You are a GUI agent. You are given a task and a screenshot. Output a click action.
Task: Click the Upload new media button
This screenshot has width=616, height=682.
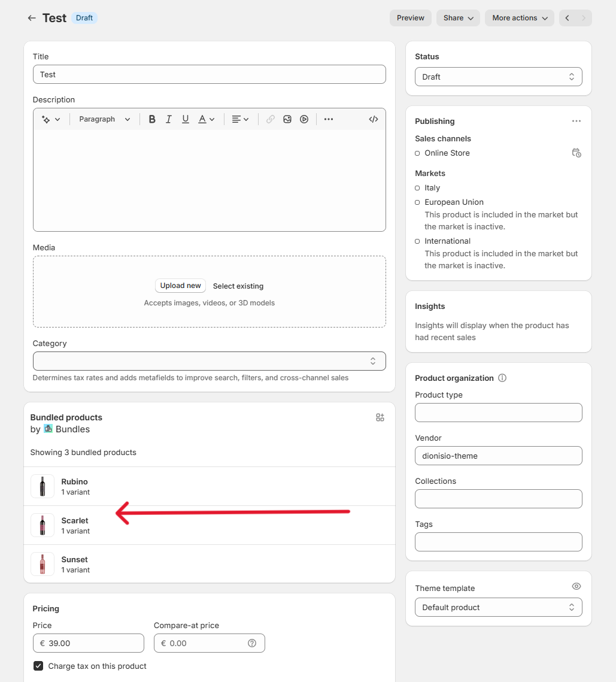pyautogui.click(x=180, y=286)
